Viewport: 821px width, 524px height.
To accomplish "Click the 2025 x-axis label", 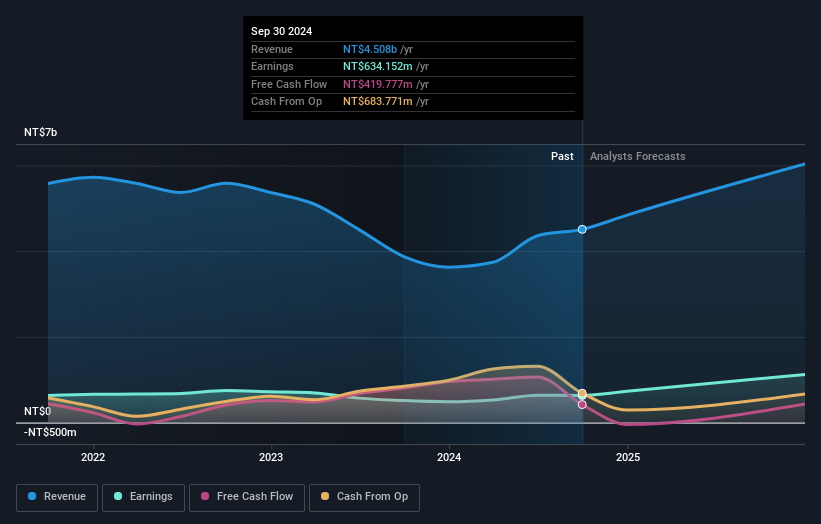I will click(x=628, y=457).
